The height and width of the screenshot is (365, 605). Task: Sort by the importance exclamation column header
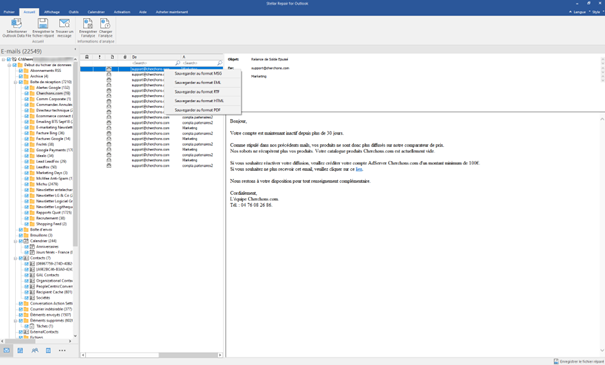point(100,57)
